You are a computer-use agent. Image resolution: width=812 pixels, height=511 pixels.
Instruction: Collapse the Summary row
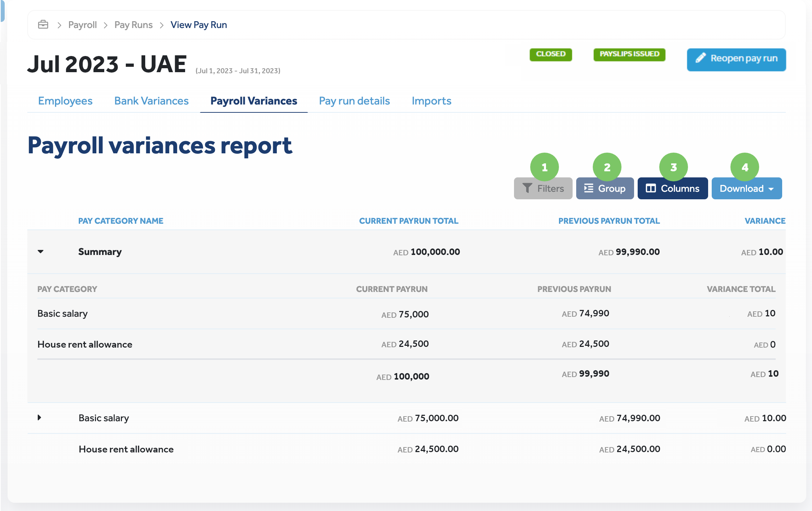(x=41, y=251)
